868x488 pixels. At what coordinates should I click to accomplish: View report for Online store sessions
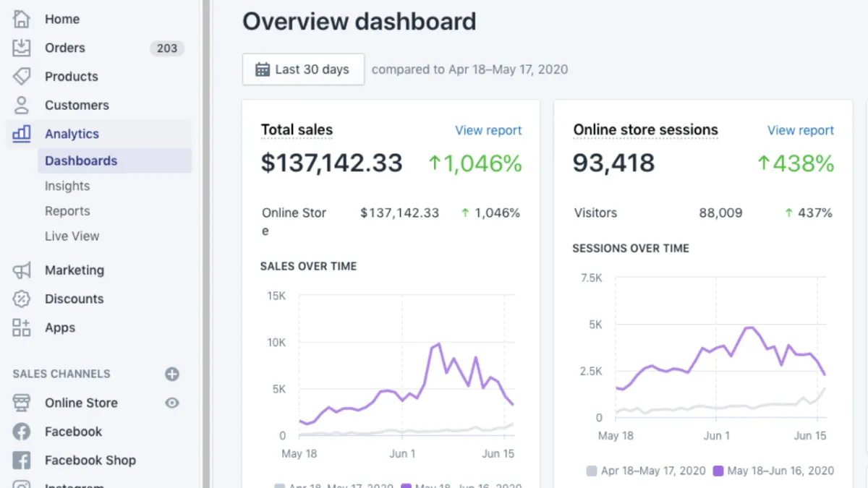[x=801, y=130]
